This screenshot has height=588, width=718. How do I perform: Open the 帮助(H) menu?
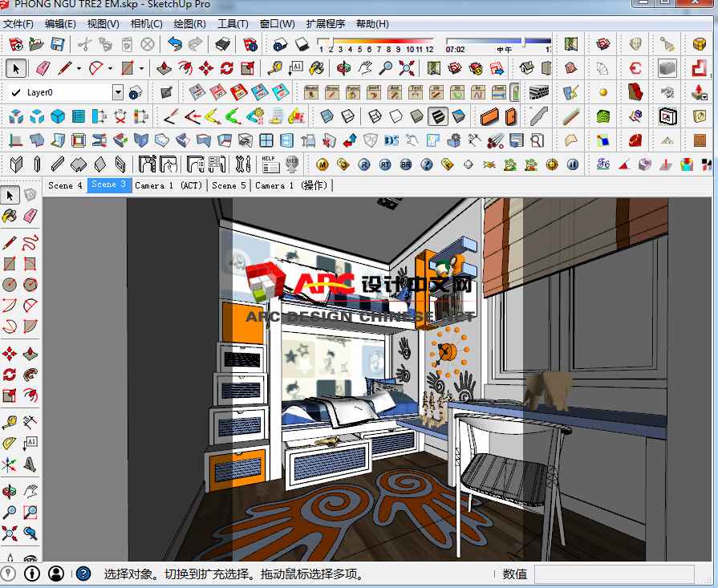(372, 24)
